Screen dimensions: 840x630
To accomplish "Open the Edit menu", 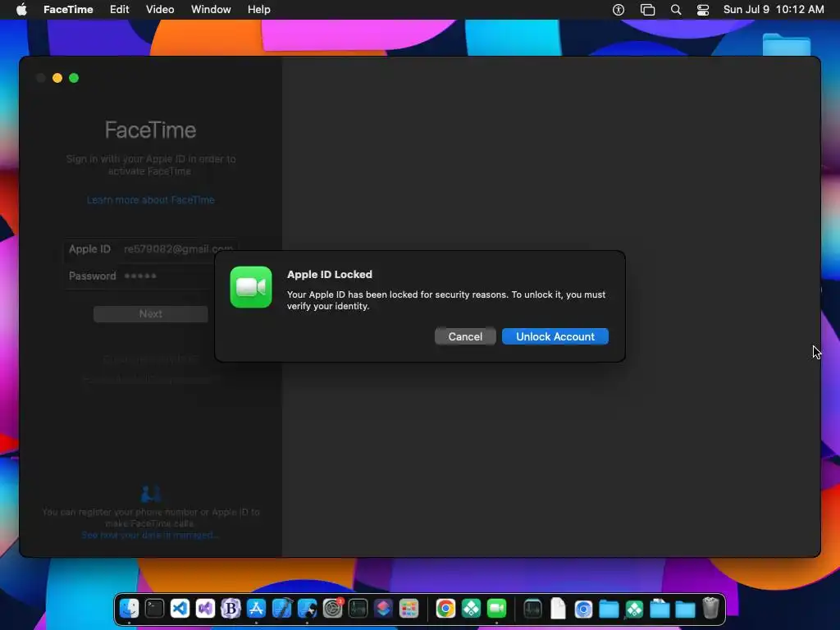I will 120,10.
